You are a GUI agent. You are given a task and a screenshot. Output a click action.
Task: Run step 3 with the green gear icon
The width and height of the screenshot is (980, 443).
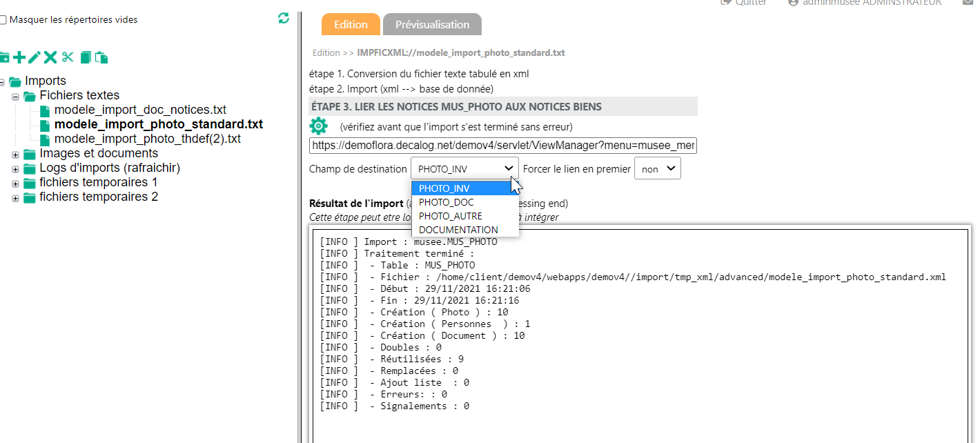click(318, 126)
